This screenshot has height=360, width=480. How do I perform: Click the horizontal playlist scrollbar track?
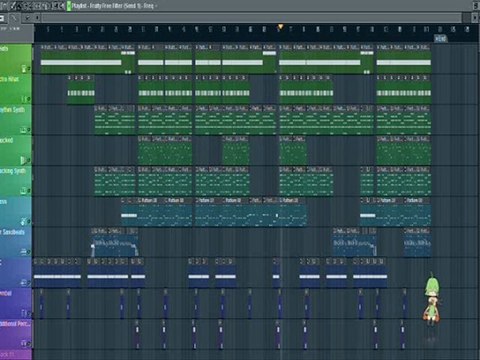252,18
